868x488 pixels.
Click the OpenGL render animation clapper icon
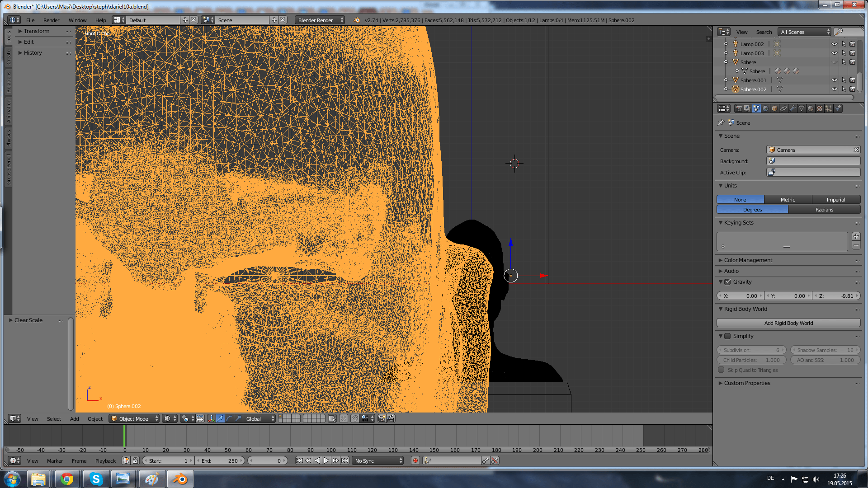point(391,418)
